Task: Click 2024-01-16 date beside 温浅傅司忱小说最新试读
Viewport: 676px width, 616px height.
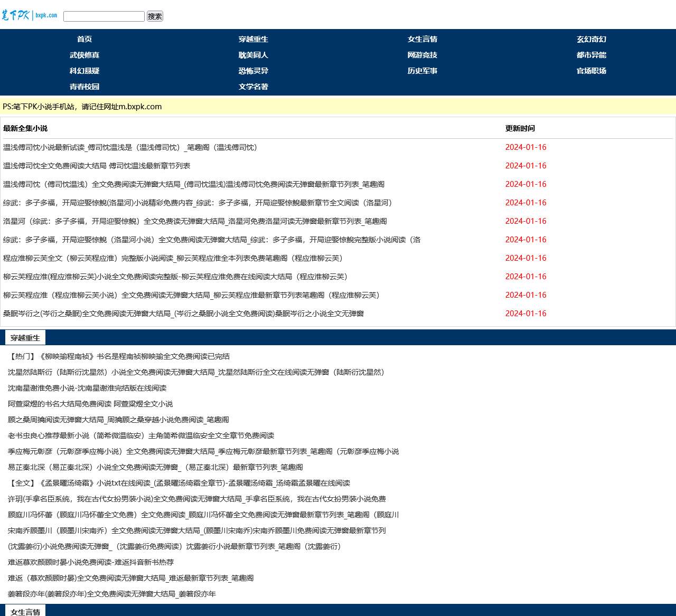Action: tap(526, 147)
